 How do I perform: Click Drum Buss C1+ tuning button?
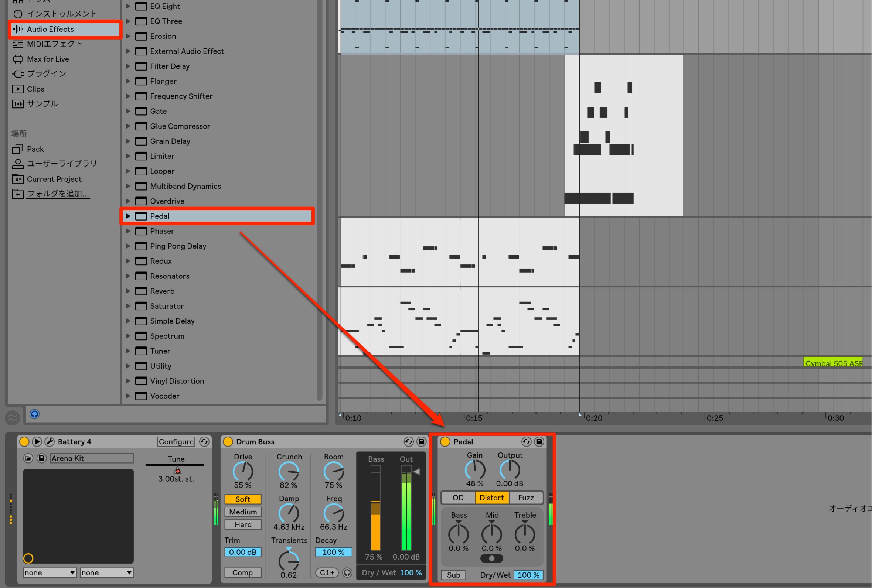click(x=327, y=572)
